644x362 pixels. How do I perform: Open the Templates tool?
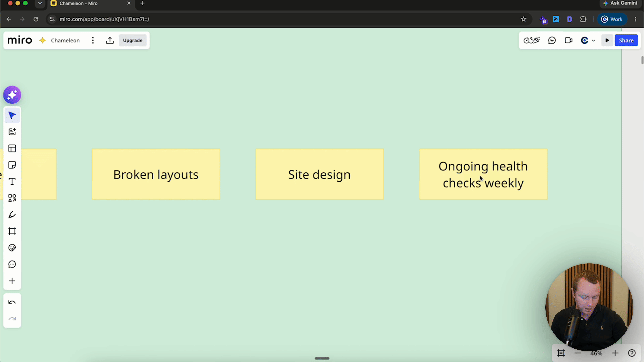tap(12, 149)
